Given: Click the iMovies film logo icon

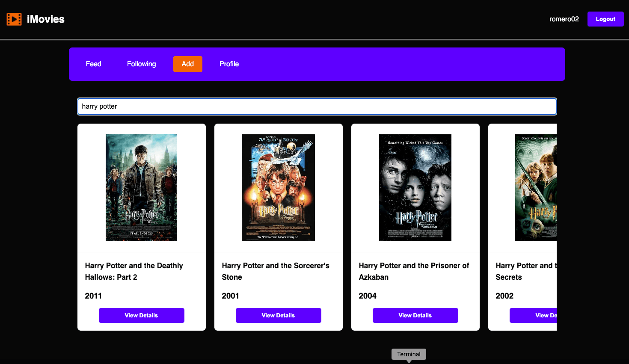Looking at the screenshot, I should click(14, 19).
